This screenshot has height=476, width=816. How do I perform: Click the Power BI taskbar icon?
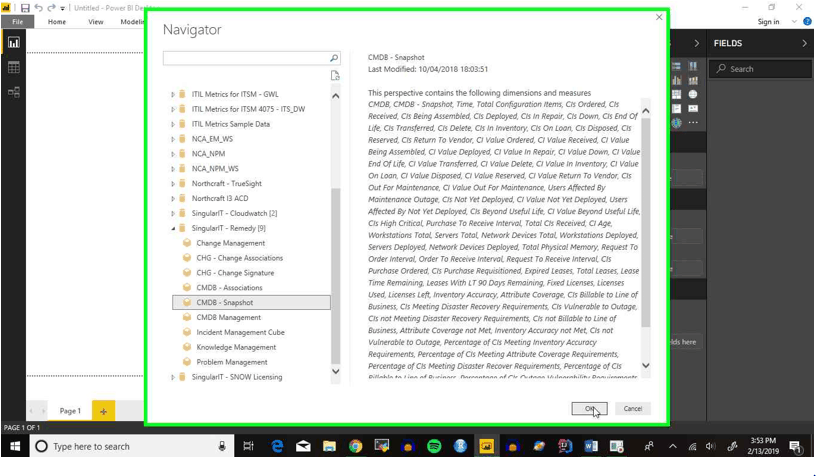point(487,446)
